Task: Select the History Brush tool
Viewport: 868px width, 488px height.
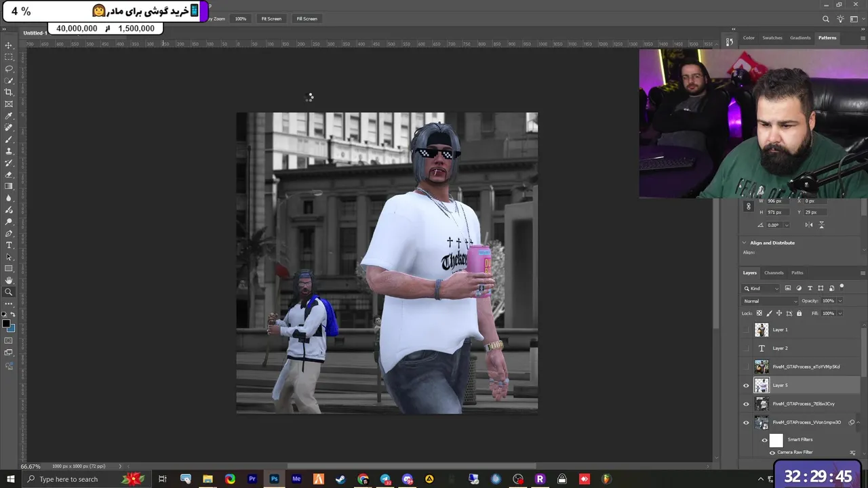Action: click(x=9, y=163)
